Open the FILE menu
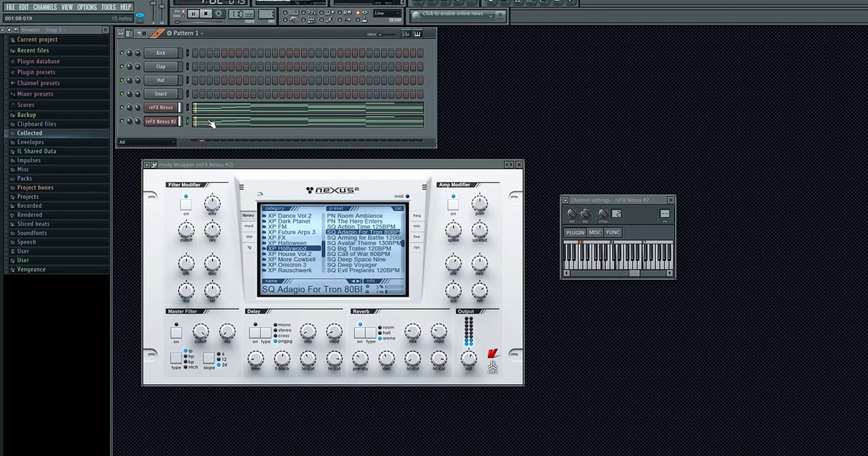Image resolution: width=868 pixels, height=456 pixels. [x=11, y=7]
